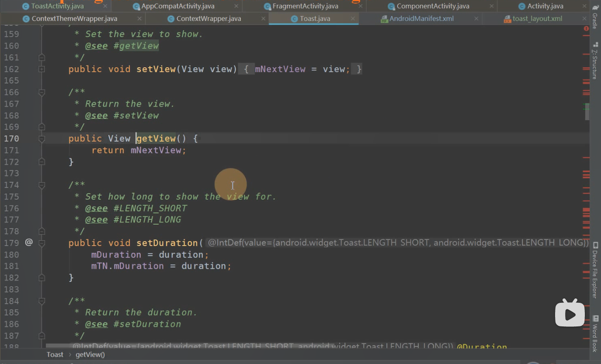Click the setDuration method name
This screenshot has height=364, width=601.
167,243
